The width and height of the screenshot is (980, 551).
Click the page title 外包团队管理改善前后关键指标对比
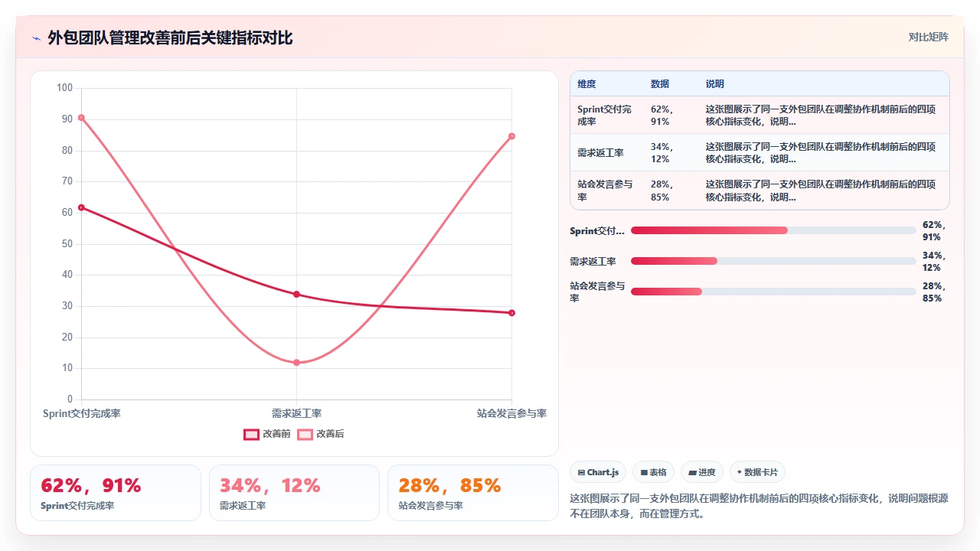tap(170, 37)
